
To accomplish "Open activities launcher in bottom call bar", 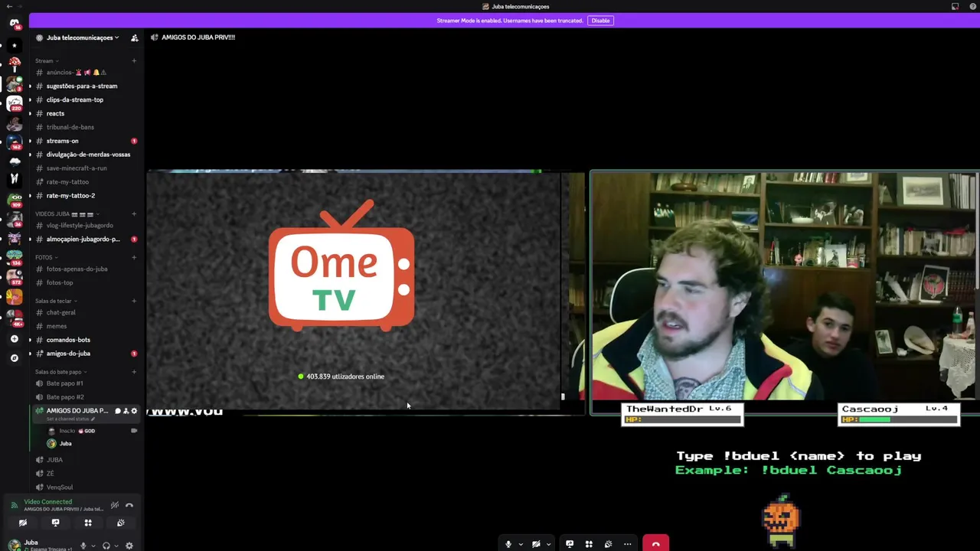I will [589, 544].
